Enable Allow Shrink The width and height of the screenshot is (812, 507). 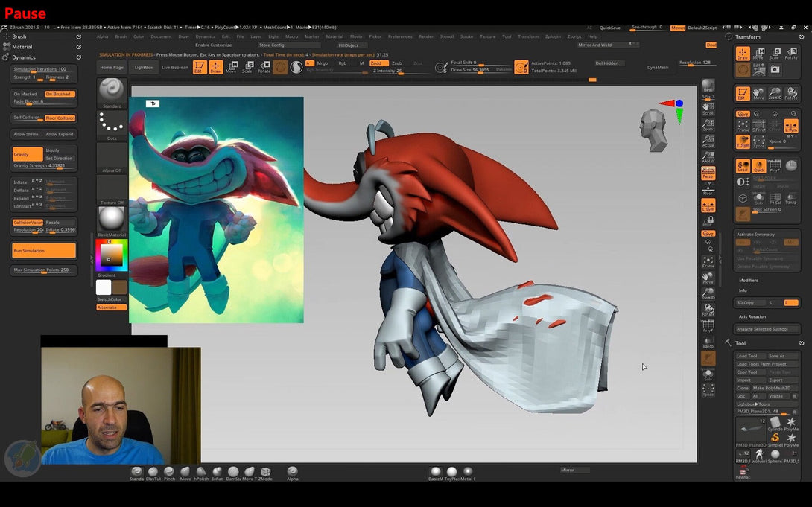click(26, 134)
